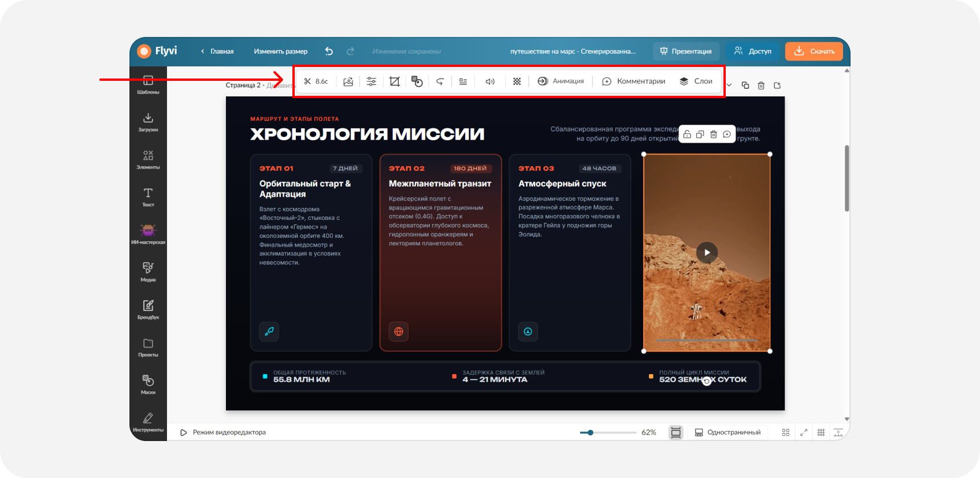Delete the selected element via the floating toolbar trash
This screenshot has height=478, width=980.
click(714, 135)
